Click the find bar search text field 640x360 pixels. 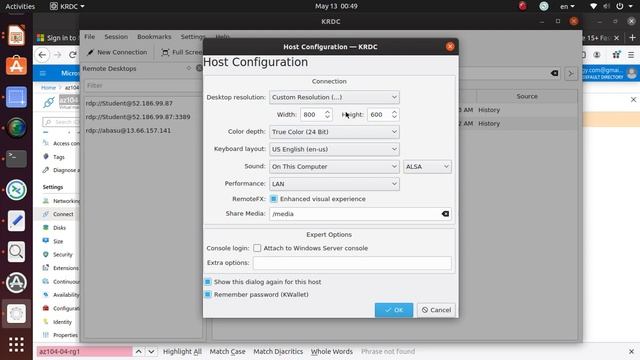84,351
